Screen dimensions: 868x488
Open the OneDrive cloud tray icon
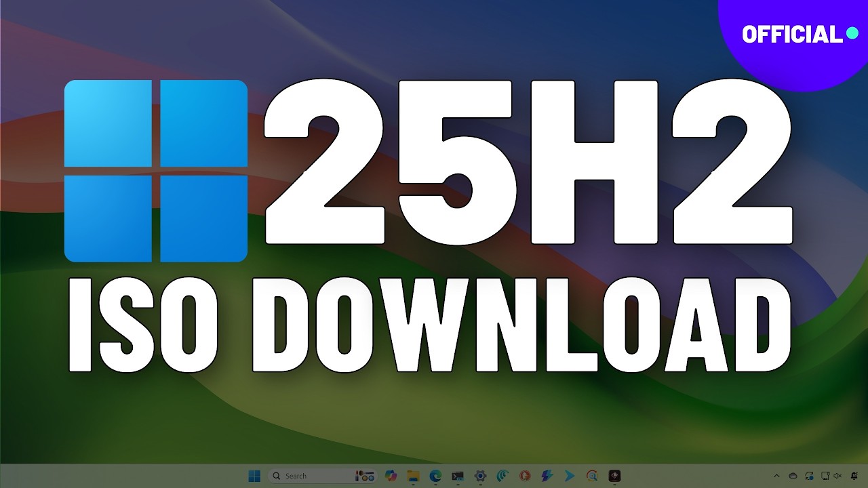(793, 476)
